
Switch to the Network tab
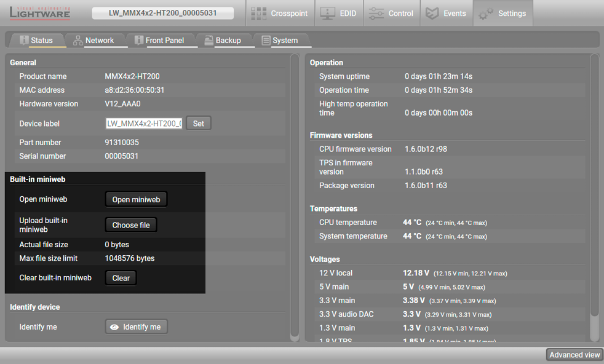tap(97, 41)
